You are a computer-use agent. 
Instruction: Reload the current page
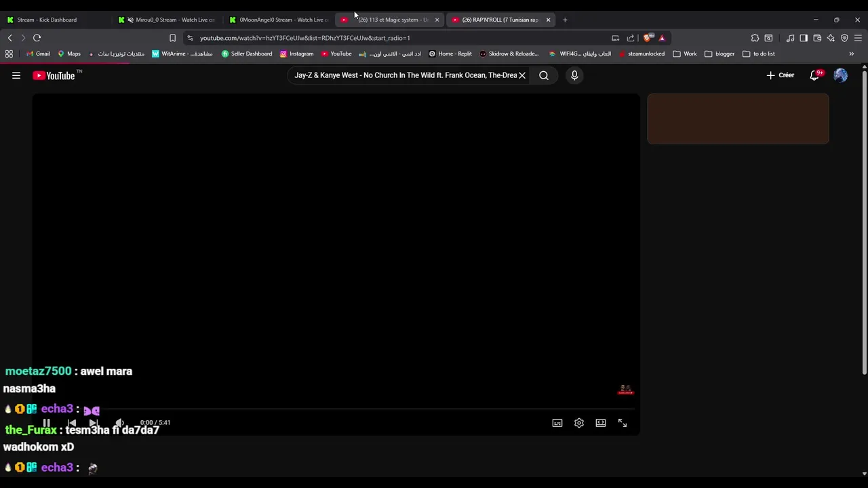coord(37,38)
